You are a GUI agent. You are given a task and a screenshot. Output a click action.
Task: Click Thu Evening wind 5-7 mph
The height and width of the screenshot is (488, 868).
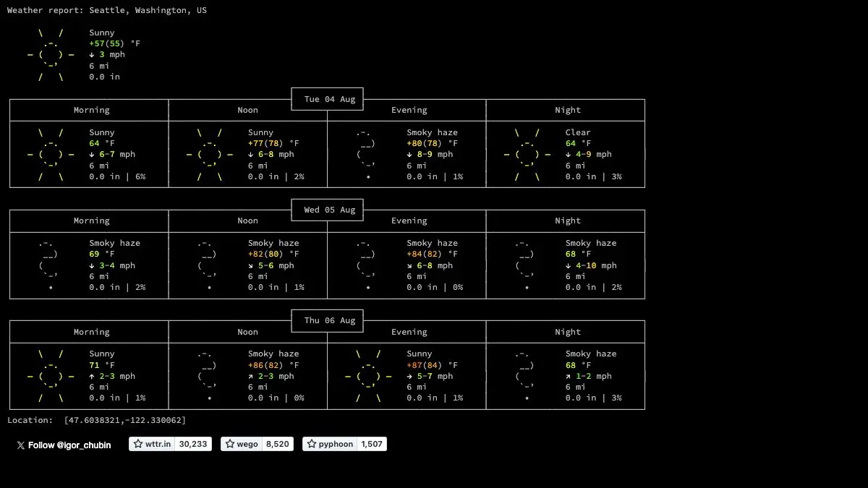click(430, 376)
